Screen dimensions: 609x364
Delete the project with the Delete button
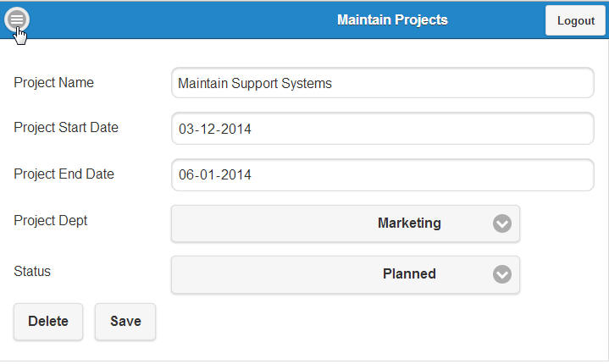tap(48, 322)
